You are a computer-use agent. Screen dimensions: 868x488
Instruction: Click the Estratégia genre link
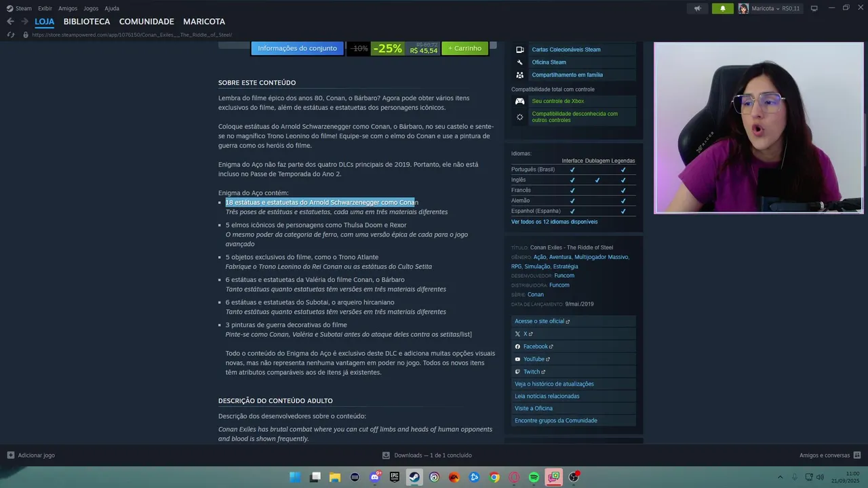click(566, 266)
